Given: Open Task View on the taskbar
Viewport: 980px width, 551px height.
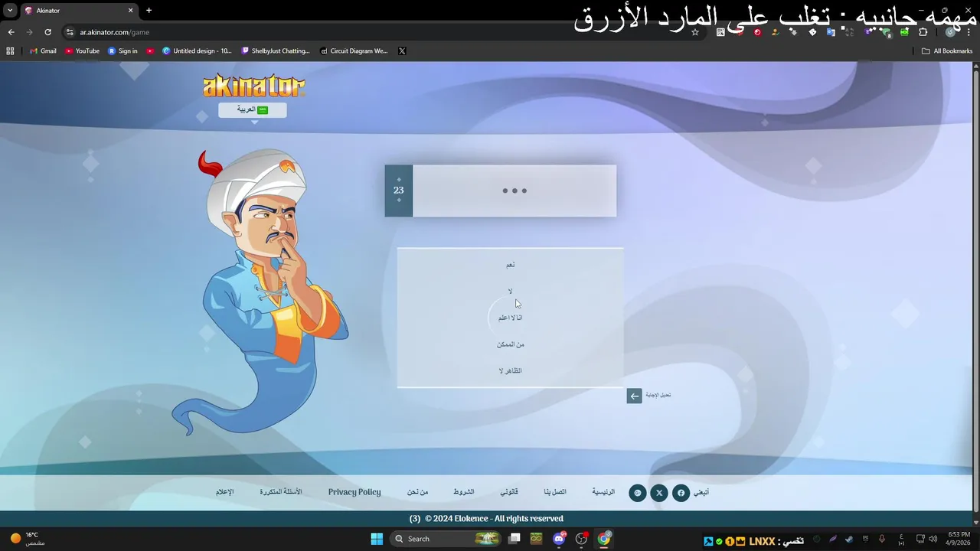Looking at the screenshot, I should pos(514,539).
